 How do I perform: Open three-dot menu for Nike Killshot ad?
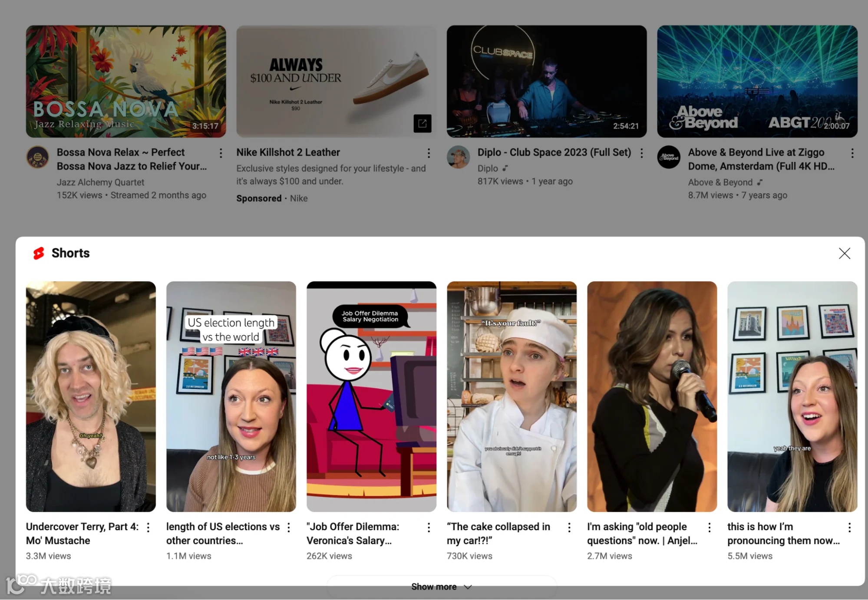pos(429,153)
